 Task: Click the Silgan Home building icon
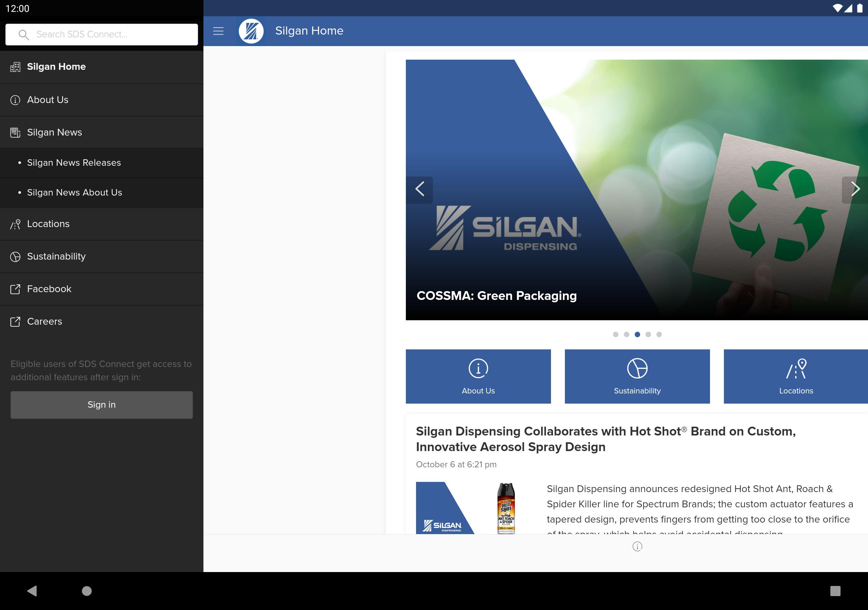(15, 67)
